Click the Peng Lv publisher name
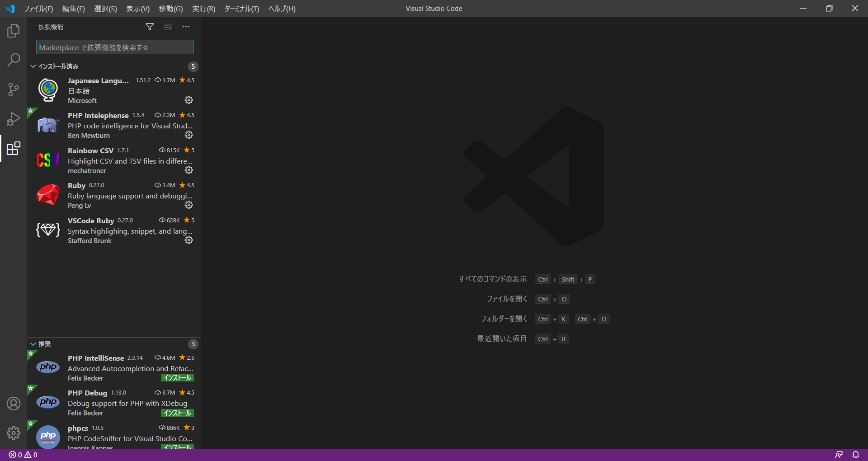868x461 pixels. 79,206
